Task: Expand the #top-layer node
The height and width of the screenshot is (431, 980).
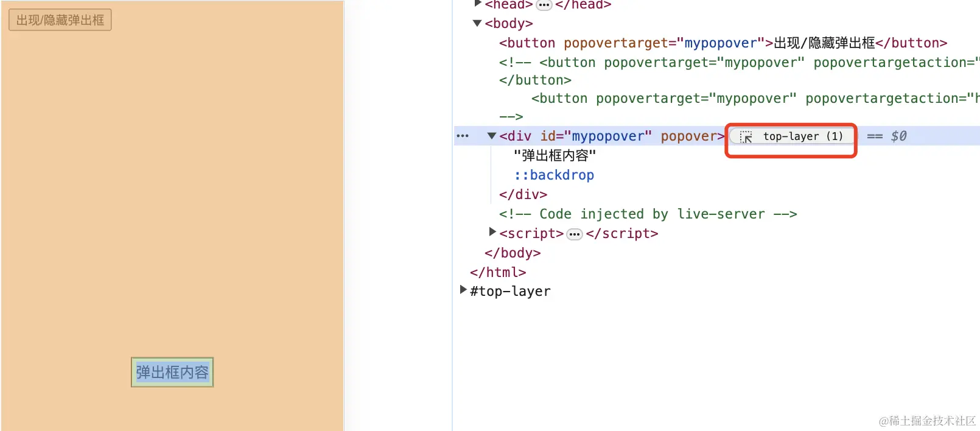Action: pyautogui.click(x=463, y=290)
